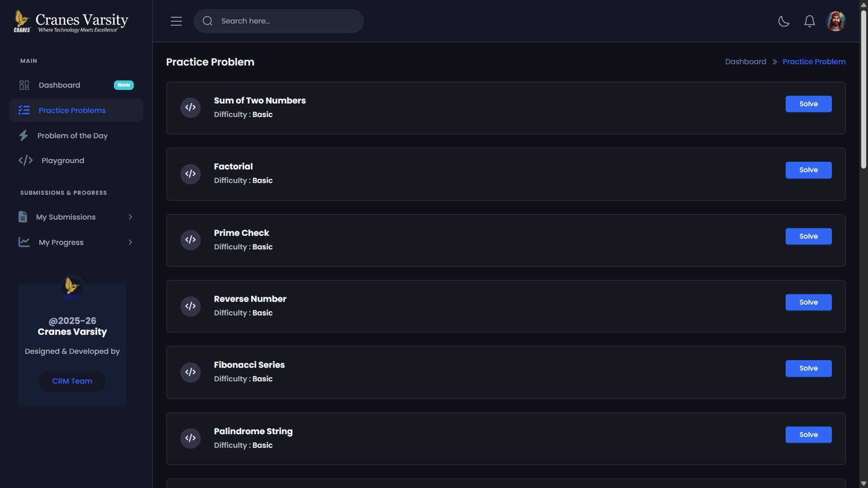The image size is (868, 488).
Task: Click the Cranes Varsity logo
Action: [x=71, y=22]
